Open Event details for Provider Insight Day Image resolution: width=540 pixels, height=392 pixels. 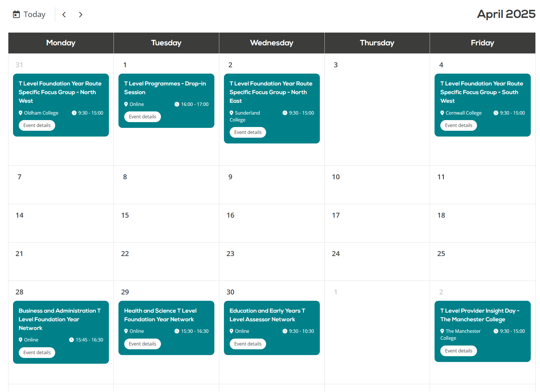pyautogui.click(x=459, y=351)
